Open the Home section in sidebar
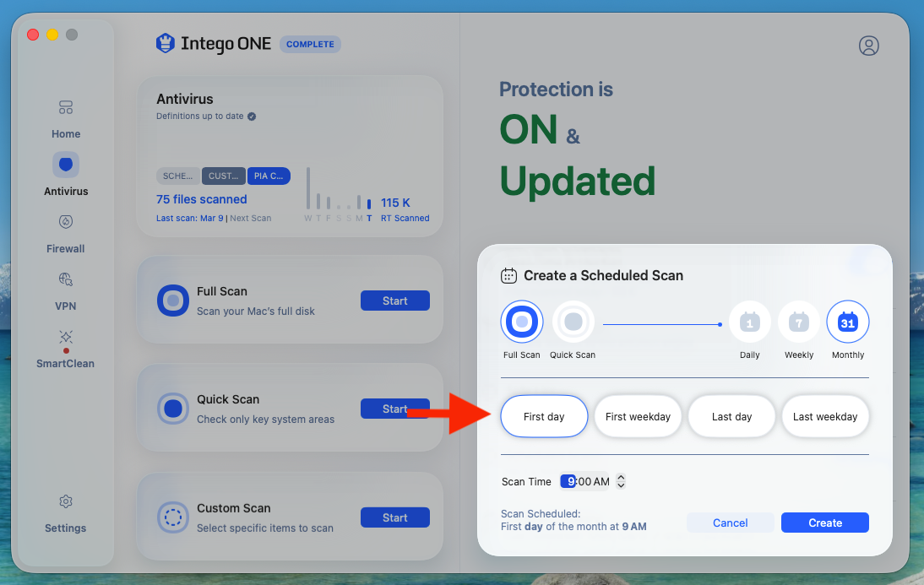The image size is (924, 585). click(x=65, y=120)
